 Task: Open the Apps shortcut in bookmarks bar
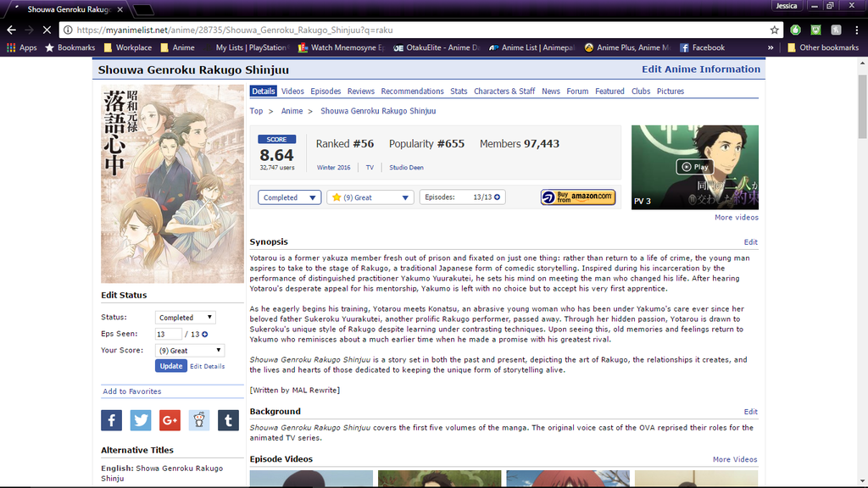point(21,47)
